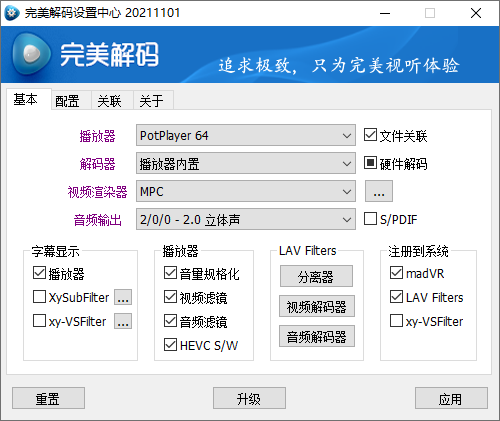Screen dimensions: 500x421
Task: Close the 完美解码设置中心 window
Action: (476, 13)
